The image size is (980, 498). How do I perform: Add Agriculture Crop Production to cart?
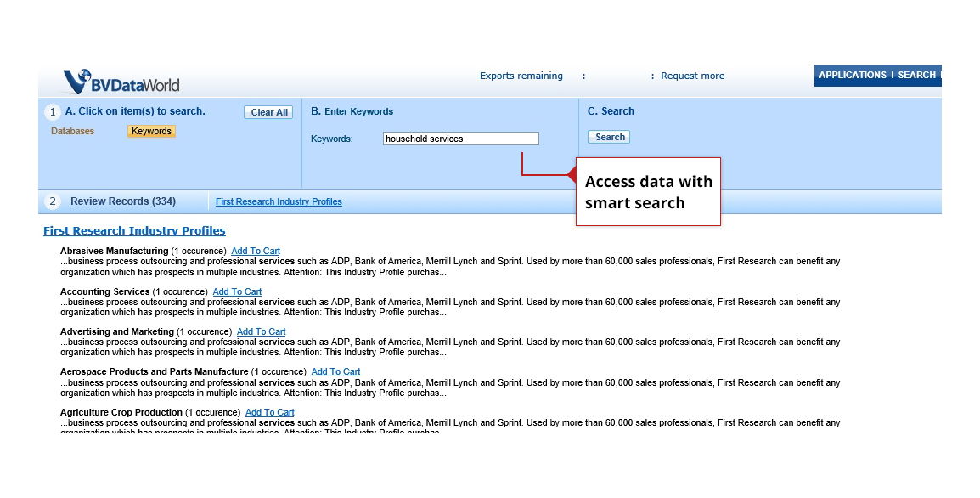pos(270,412)
